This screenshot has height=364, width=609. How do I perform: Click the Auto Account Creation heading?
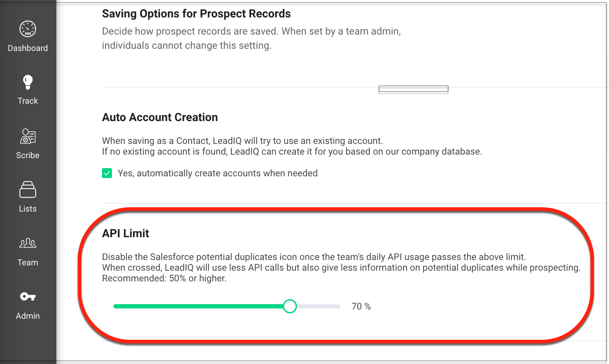tap(160, 117)
